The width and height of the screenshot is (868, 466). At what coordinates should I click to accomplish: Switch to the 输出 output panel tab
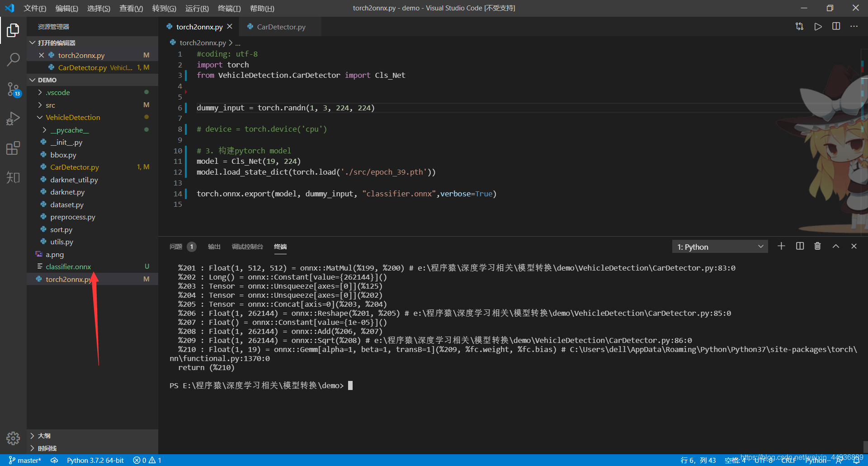point(214,247)
